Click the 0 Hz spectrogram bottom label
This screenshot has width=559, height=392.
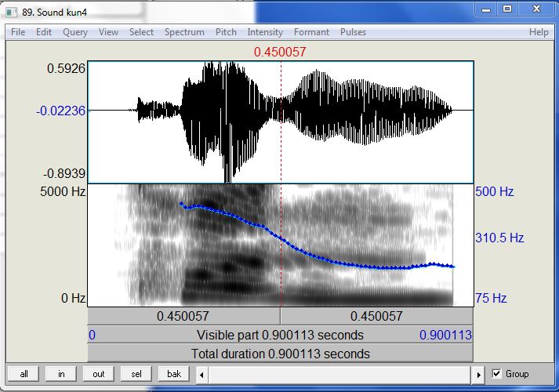click(x=73, y=298)
